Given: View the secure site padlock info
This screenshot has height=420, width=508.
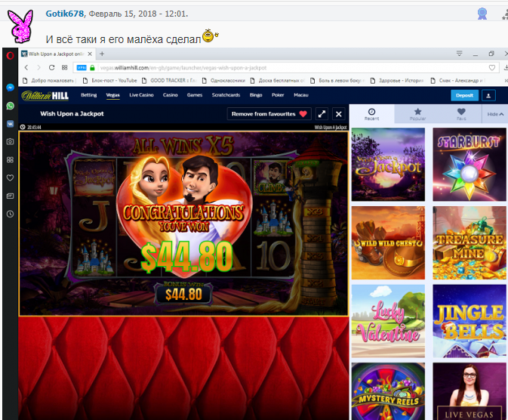Looking at the screenshot, I should click(92, 67).
